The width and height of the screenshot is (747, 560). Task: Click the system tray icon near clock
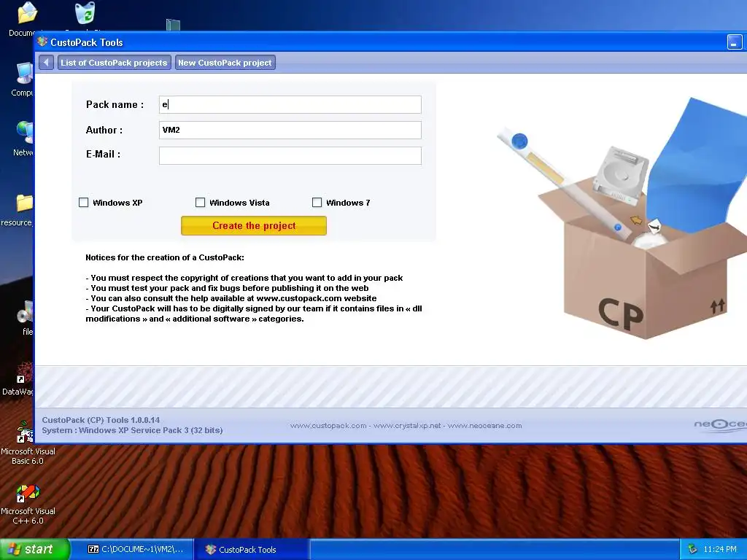coord(693,550)
